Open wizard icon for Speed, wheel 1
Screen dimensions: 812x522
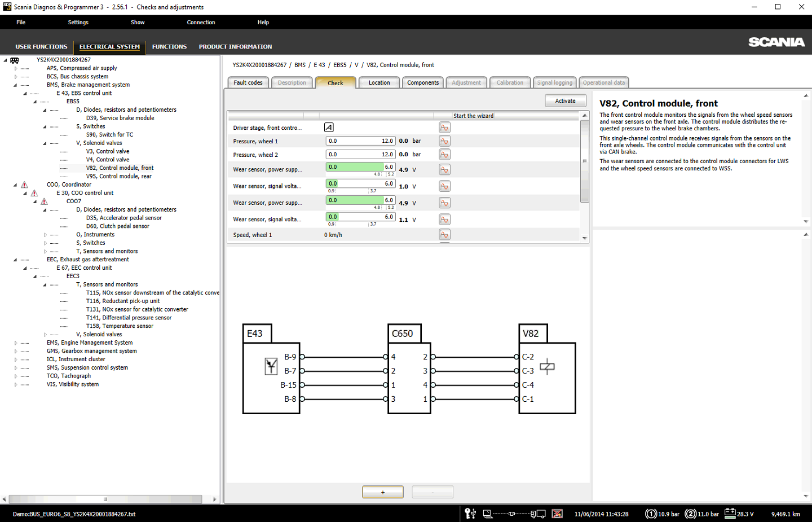(x=444, y=235)
